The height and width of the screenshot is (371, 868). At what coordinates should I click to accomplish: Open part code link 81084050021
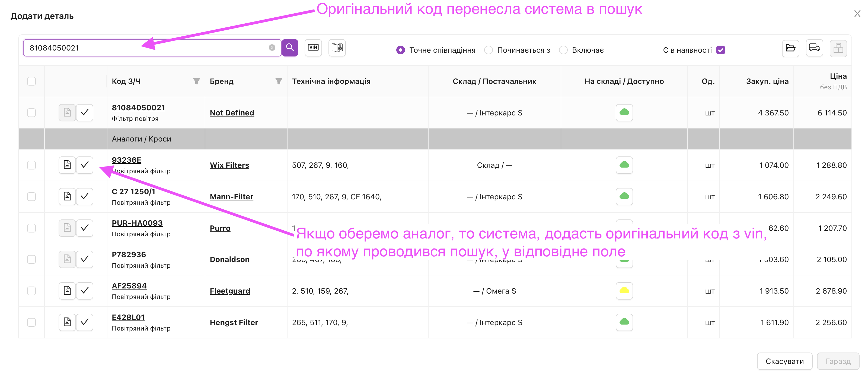click(138, 108)
